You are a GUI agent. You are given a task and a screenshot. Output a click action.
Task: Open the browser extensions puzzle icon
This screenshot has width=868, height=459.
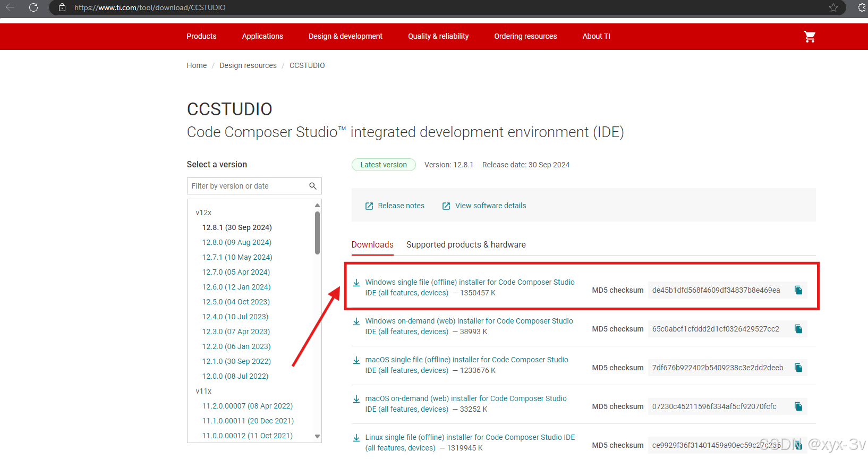tap(862, 7)
